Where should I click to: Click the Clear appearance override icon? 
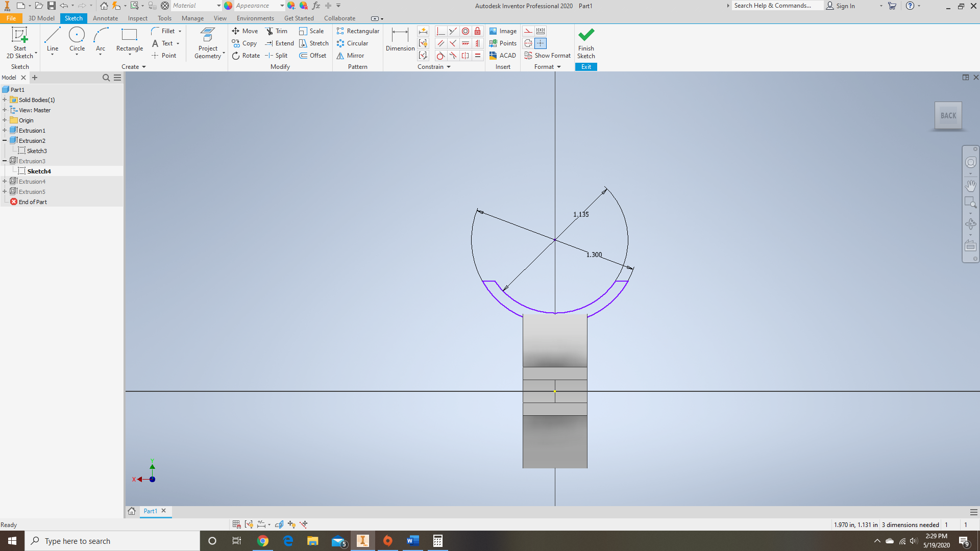[x=304, y=6]
